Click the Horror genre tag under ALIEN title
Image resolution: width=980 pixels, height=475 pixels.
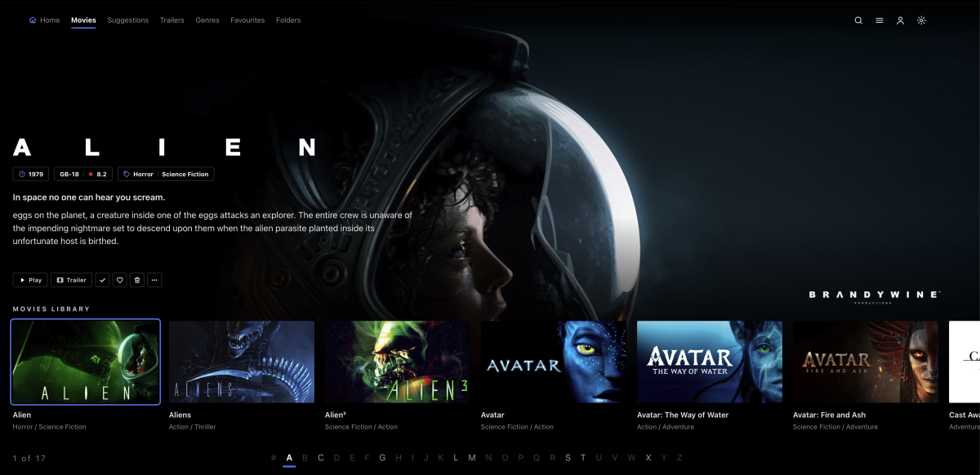pyautogui.click(x=143, y=174)
